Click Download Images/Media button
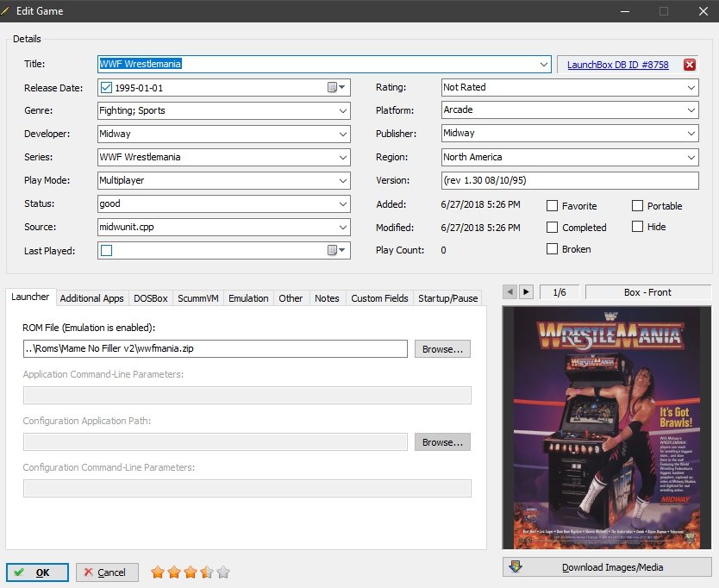 coord(607,567)
